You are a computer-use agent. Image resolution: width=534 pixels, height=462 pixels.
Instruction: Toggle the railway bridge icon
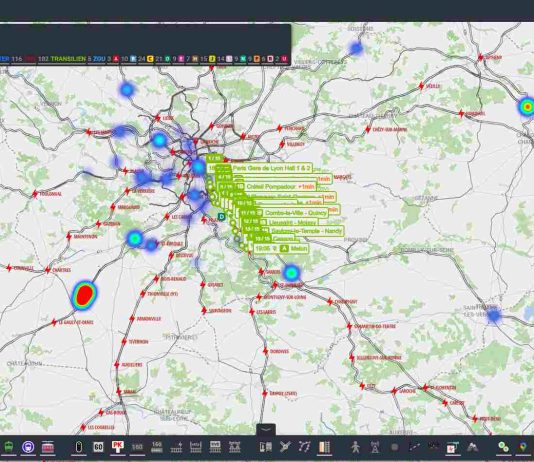coord(235,447)
